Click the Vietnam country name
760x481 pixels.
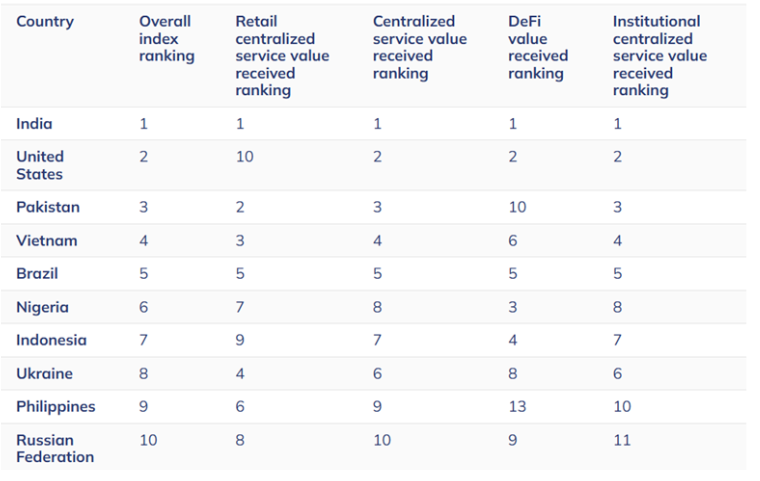46,240
